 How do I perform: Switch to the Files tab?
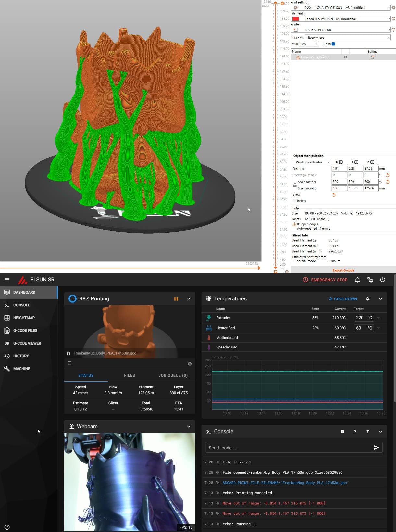coord(130,375)
